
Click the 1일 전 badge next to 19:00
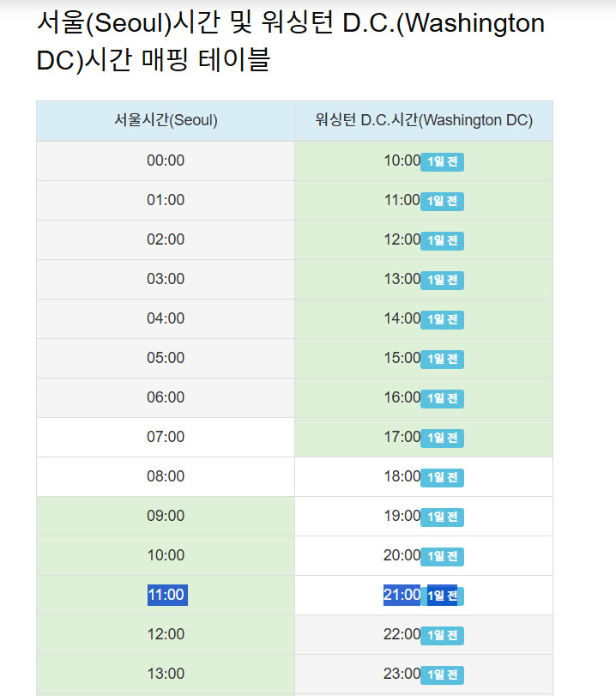point(442,517)
